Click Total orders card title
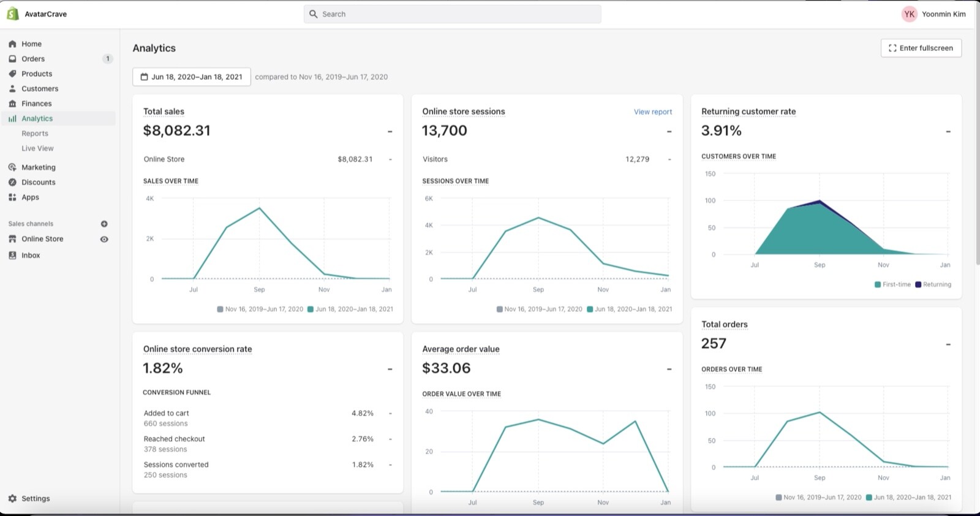 point(725,325)
